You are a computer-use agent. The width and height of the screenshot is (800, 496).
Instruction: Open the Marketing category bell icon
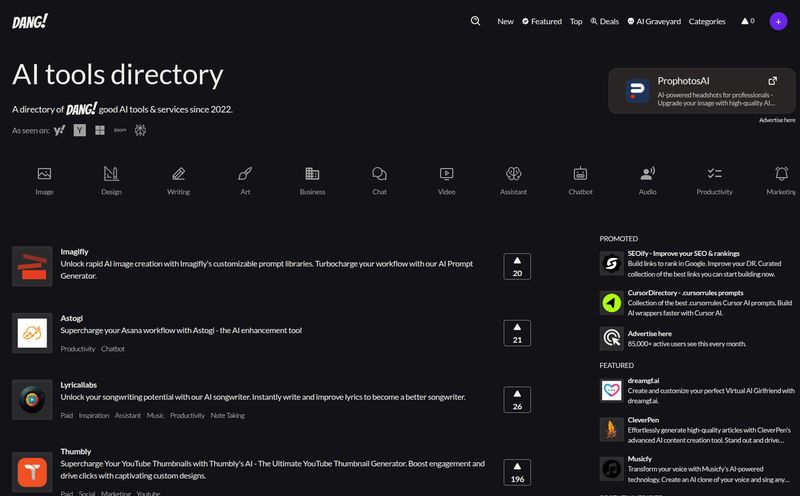tap(781, 173)
